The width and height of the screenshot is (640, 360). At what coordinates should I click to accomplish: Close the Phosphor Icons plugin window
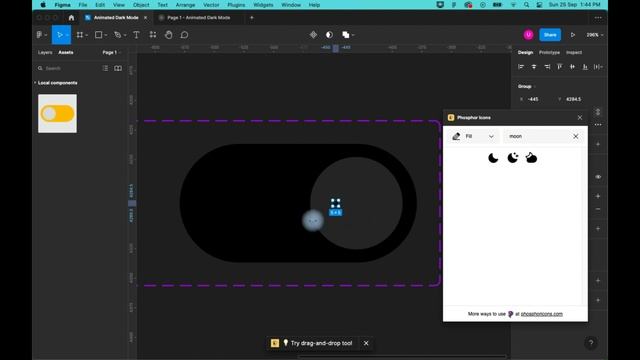(580, 118)
